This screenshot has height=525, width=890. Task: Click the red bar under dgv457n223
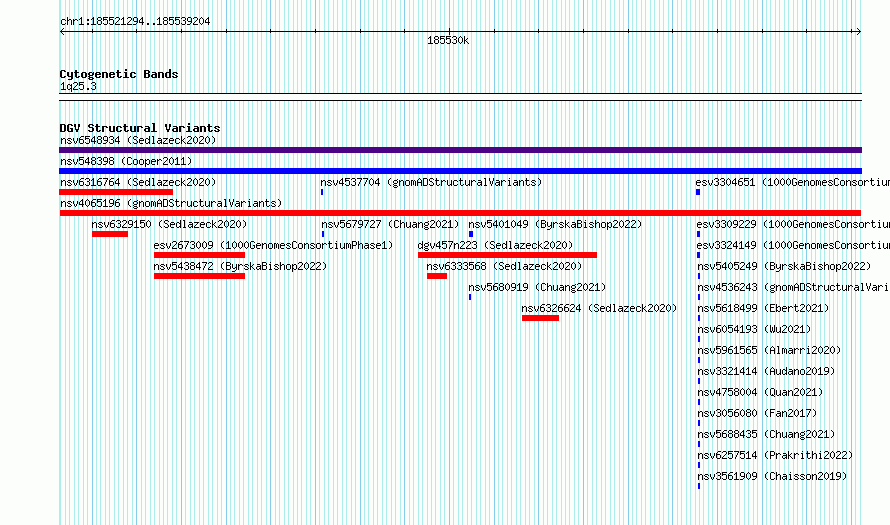click(507, 255)
